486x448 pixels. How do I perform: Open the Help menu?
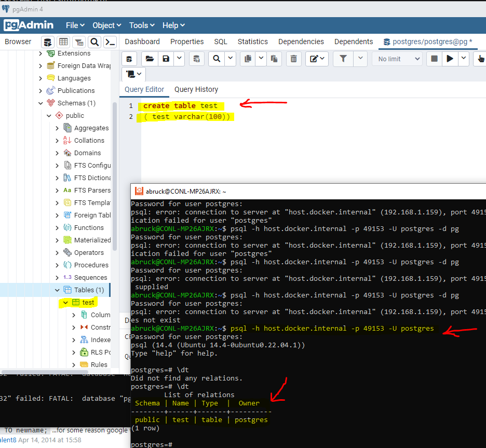(x=173, y=25)
